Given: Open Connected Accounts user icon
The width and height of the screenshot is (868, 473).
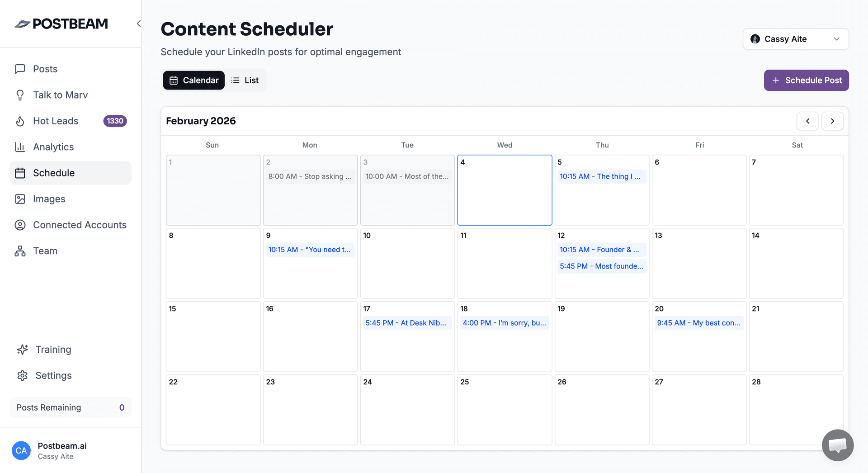Looking at the screenshot, I should (x=20, y=225).
